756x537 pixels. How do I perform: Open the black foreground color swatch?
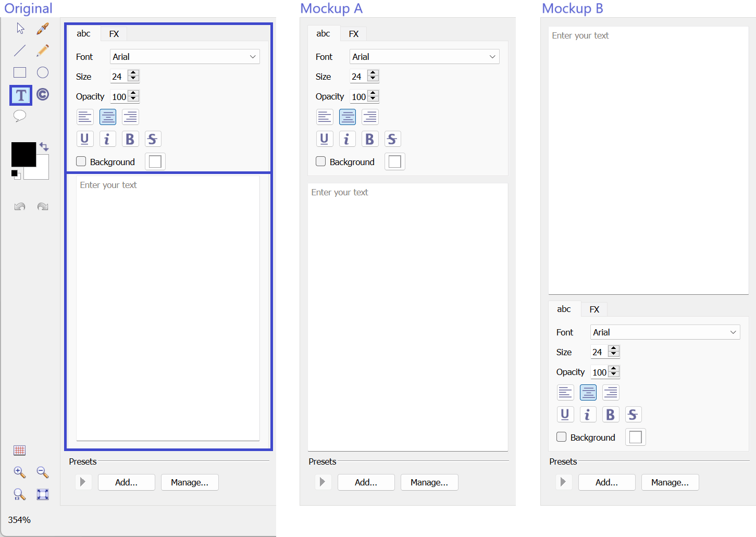(23, 154)
